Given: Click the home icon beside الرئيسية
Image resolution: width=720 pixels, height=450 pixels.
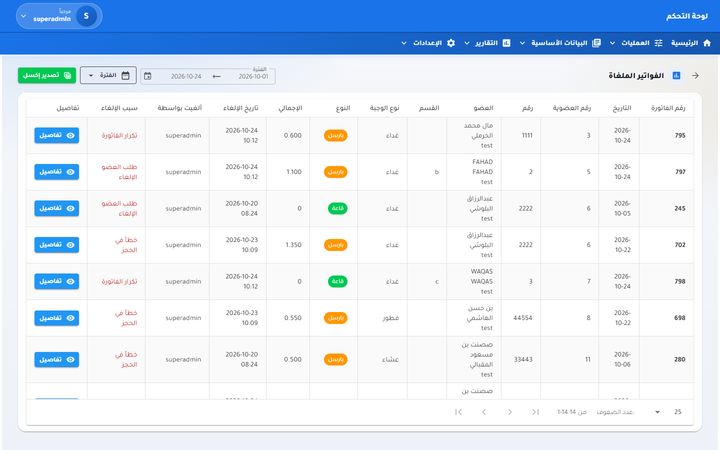Looking at the screenshot, I should tap(707, 43).
